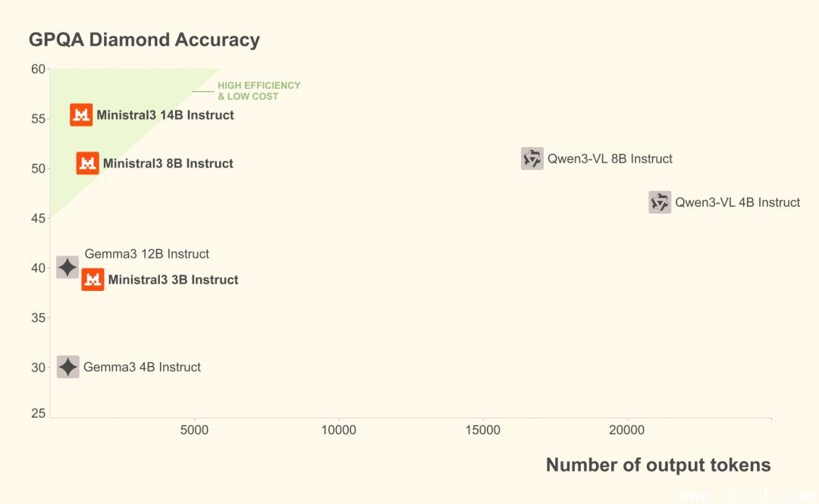819x504 pixels.
Task: Click the HIGH EFFICIENCY & LOW COST annotation
Action: [259, 91]
